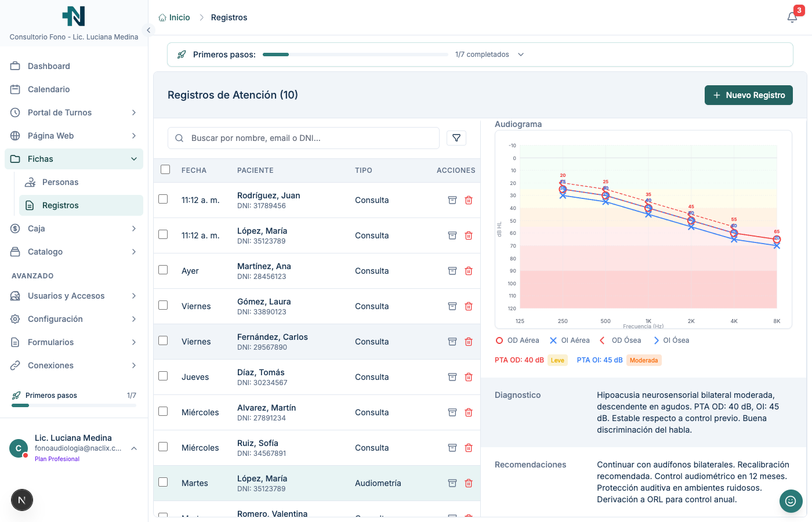Screen dimensions: 812x522
Task: Click the sidebar Primeros pasos progress bar
Action: (74, 405)
